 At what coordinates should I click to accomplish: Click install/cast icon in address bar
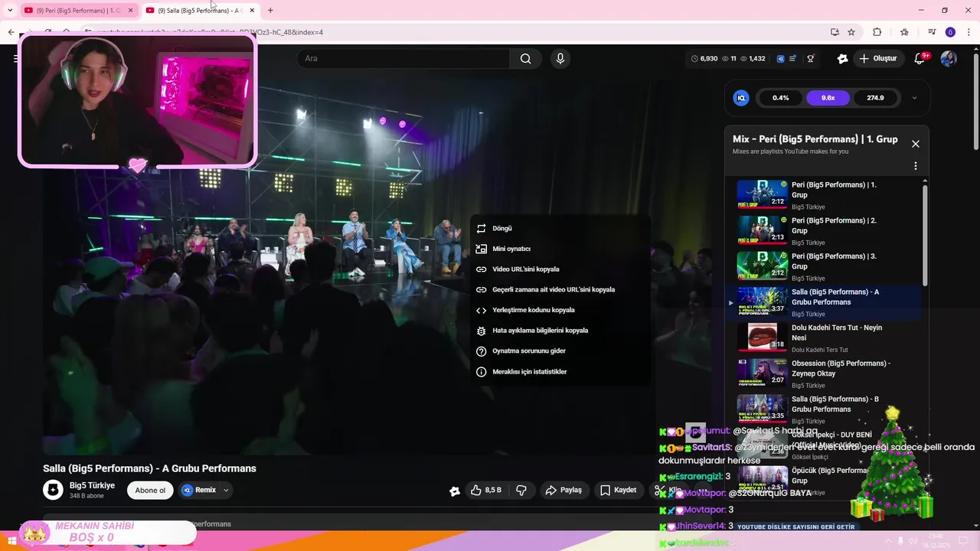point(835,32)
